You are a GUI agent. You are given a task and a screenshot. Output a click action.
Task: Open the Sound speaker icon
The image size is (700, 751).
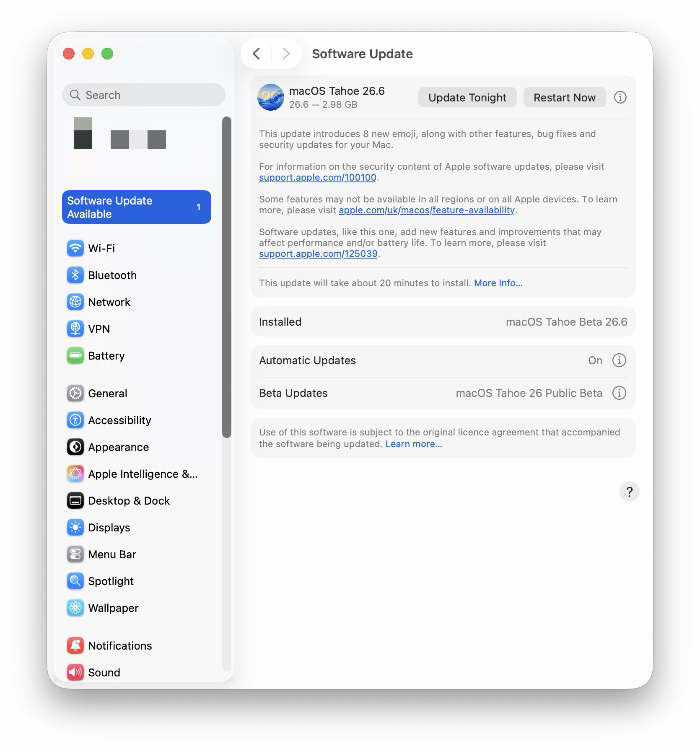point(75,672)
